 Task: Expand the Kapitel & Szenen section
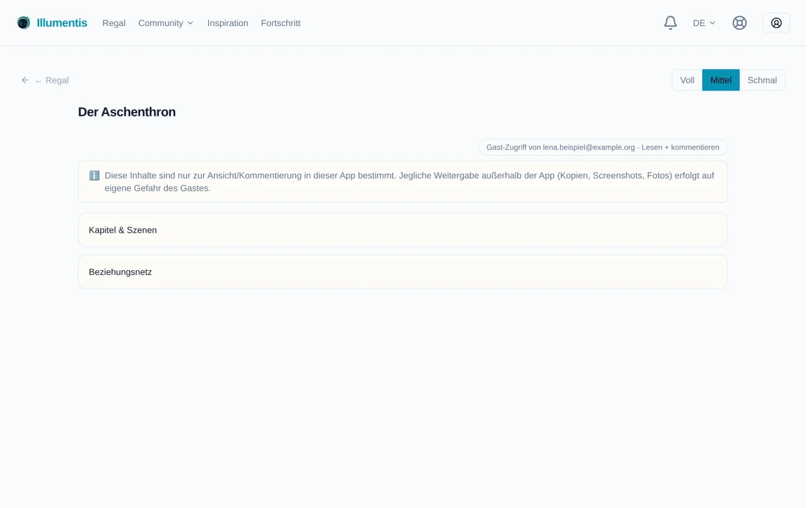(x=403, y=230)
